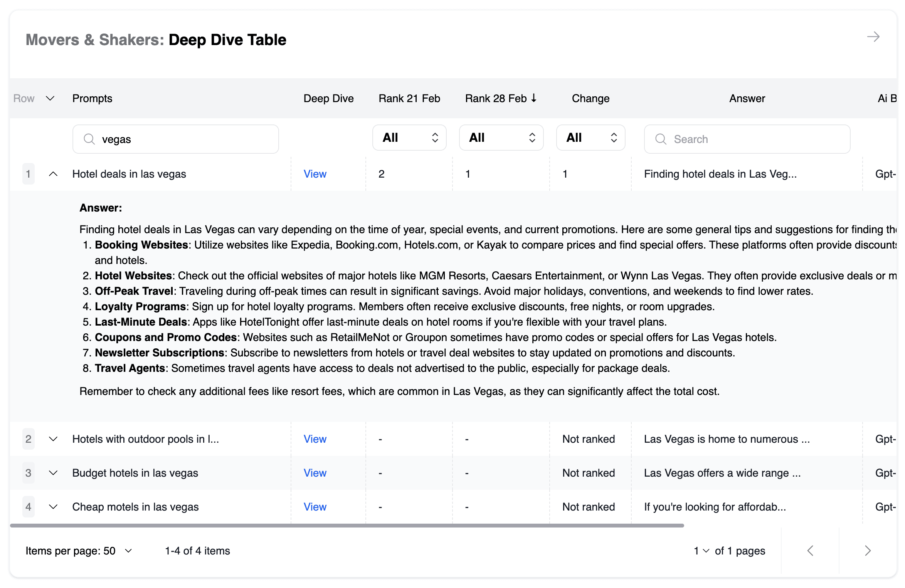Viewport: 905px width, 588px height.
Task: Go to the previous page arrow
Action: pos(810,551)
